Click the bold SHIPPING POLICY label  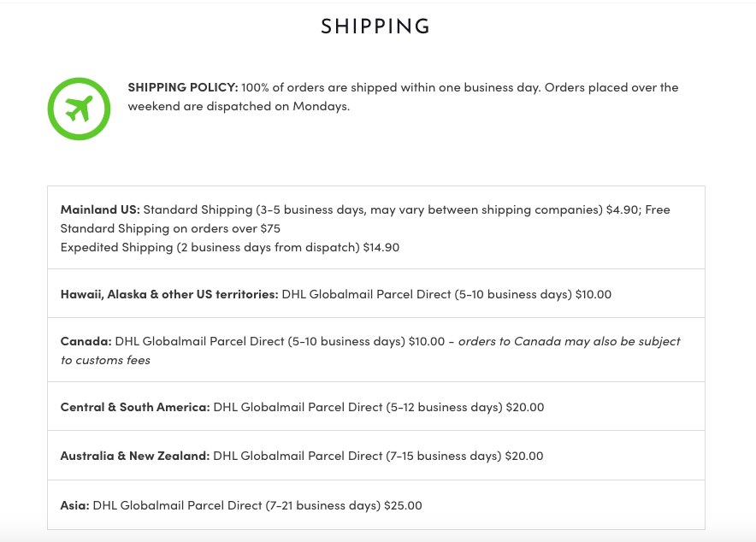[x=183, y=87]
